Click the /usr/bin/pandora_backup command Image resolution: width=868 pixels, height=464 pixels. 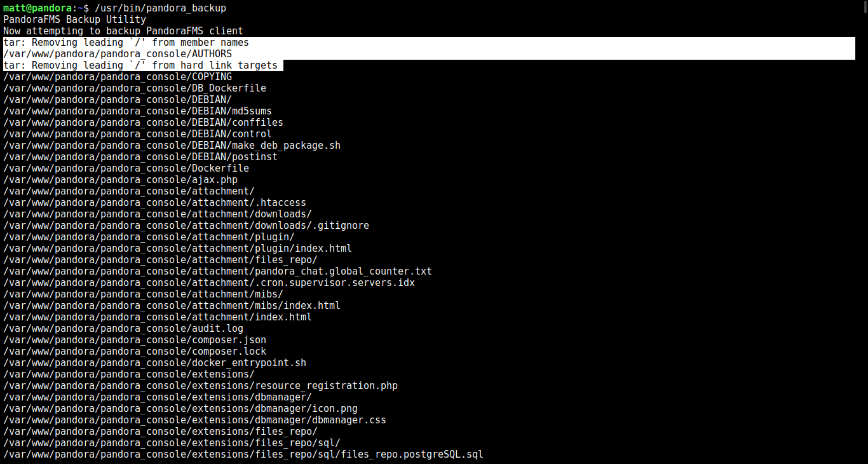click(x=160, y=8)
